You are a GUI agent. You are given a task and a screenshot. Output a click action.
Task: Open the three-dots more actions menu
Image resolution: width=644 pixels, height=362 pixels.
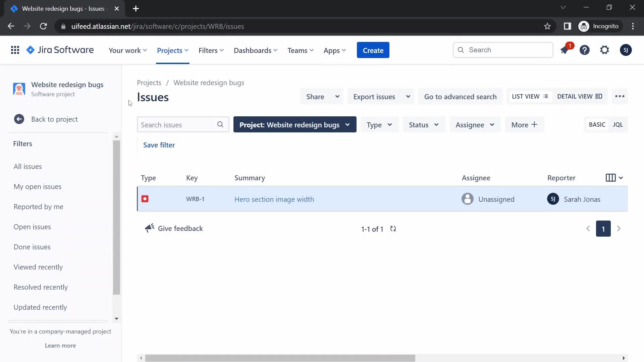(620, 97)
